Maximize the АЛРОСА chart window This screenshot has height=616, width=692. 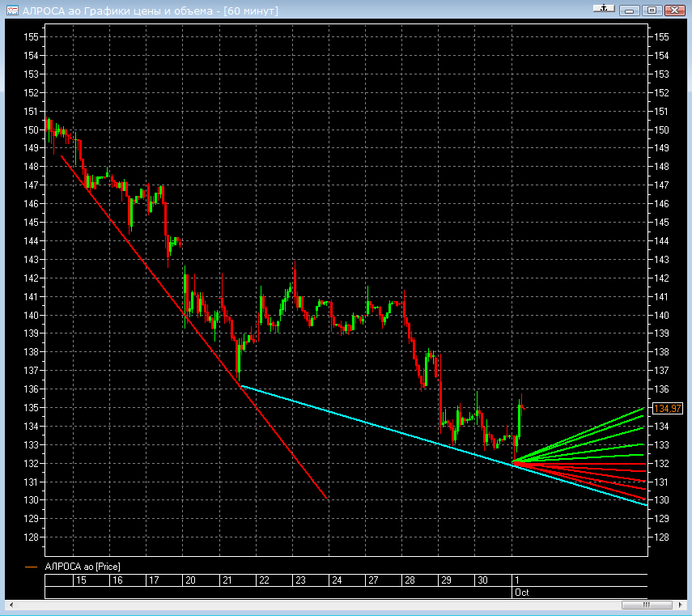tap(652, 10)
